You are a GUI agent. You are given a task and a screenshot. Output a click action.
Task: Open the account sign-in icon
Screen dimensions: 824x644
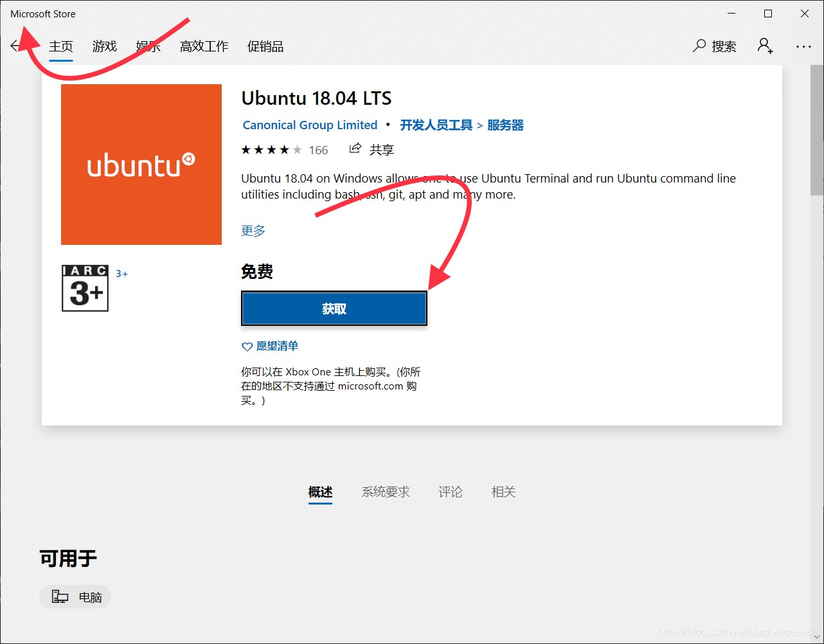point(765,46)
